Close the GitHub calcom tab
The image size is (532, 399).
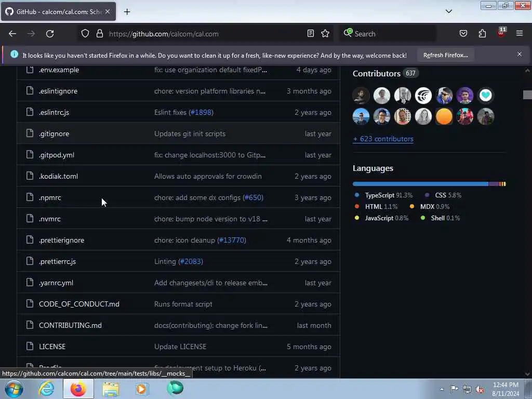pyautogui.click(x=107, y=11)
